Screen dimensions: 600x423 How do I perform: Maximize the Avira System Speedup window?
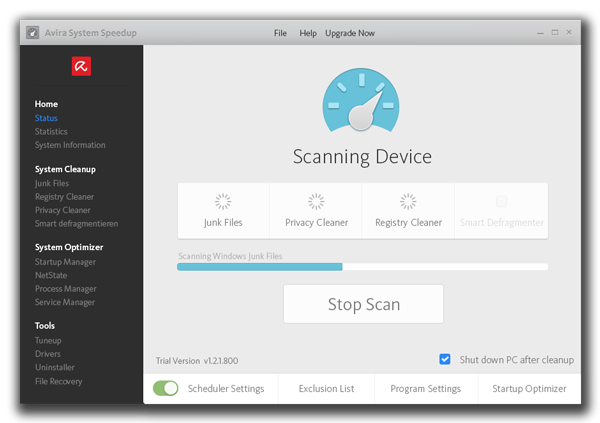(x=555, y=33)
